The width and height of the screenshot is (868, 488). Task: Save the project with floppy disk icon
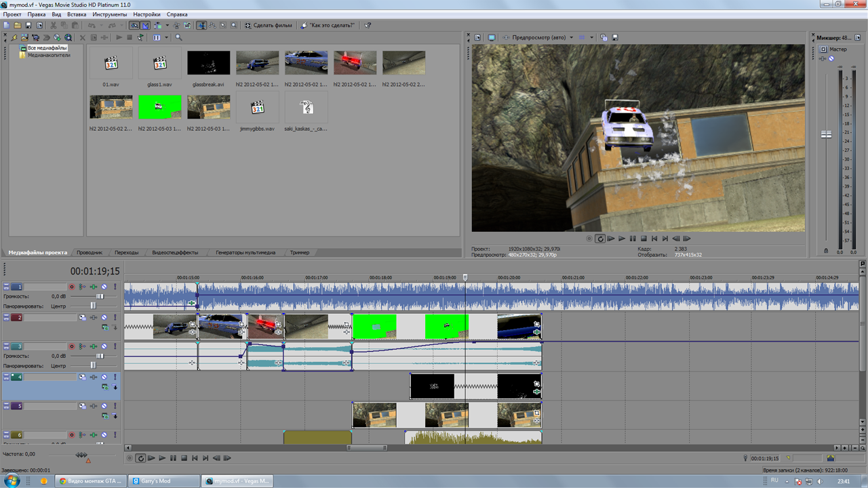click(x=28, y=25)
